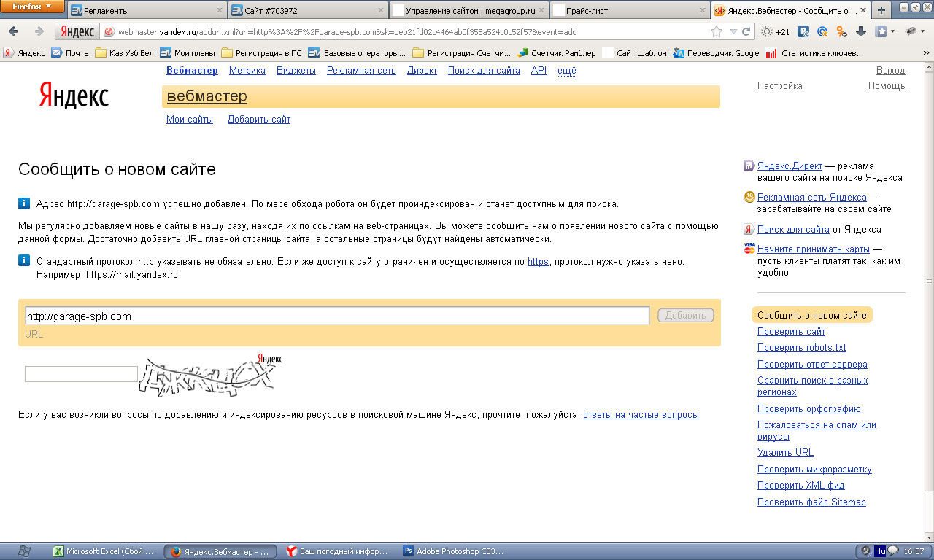The height and width of the screenshot is (560, 934).
Task: Open the Mail.ru @ toolbar icon
Action: click(822, 31)
